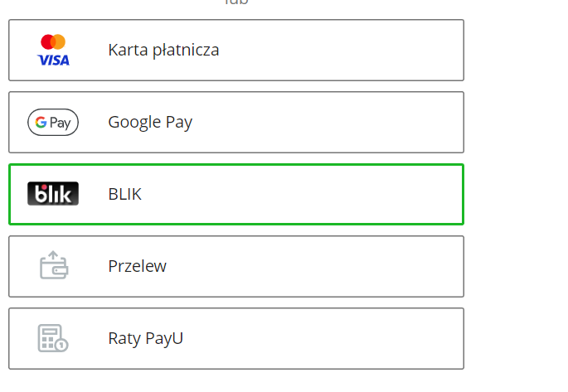Click the coin badge on the calculator icon
This screenshot has height=392, width=568.
(x=61, y=345)
